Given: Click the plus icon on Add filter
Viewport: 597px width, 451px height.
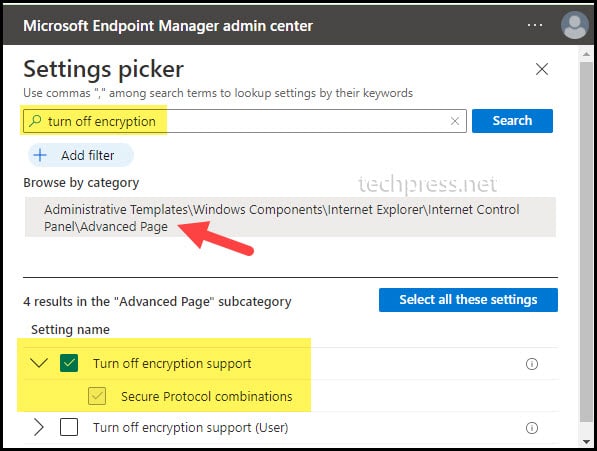Looking at the screenshot, I should point(40,155).
